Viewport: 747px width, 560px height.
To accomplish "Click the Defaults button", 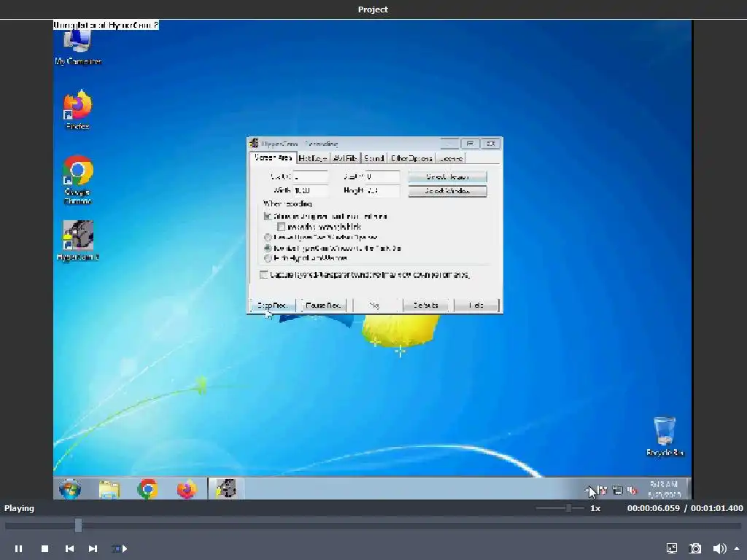I will [x=425, y=306].
